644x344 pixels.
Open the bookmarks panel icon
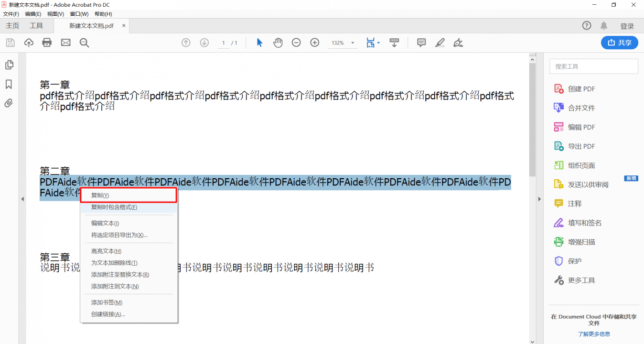9,84
